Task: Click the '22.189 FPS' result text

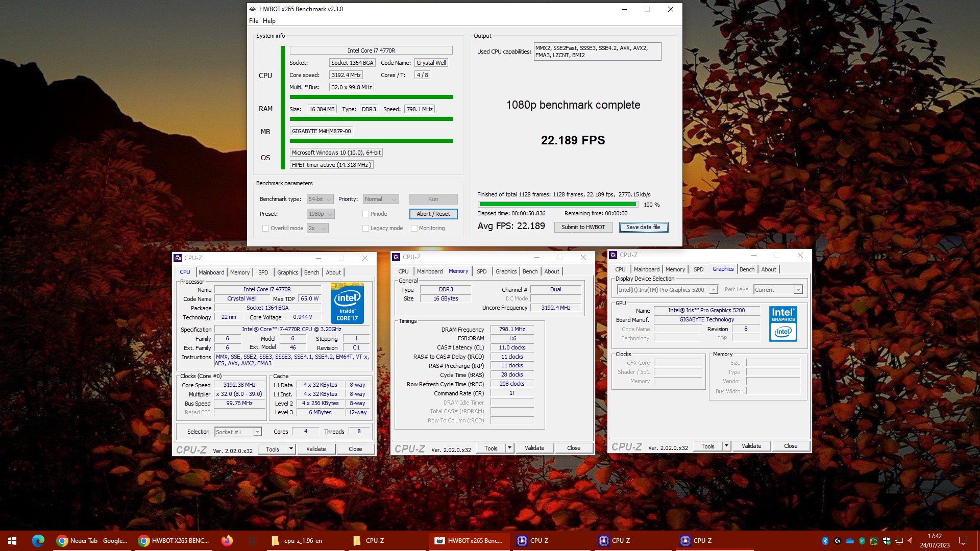Action: 573,140
